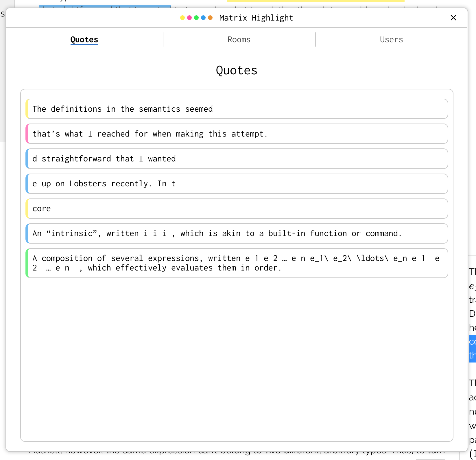Image resolution: width=476 pixels, height=460 pixels.
Task: Select the blue highlight color
Action: 203,17
